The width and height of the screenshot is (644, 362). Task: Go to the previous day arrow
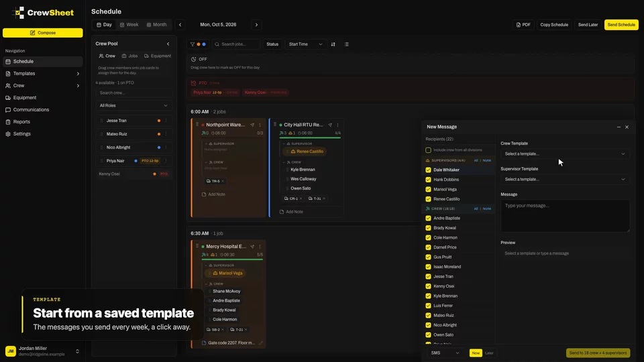tap(180, 25)
